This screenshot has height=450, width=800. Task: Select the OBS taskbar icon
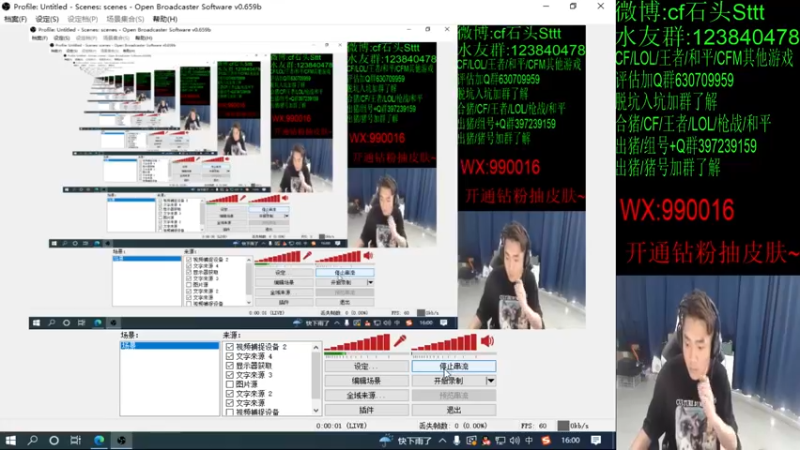coord(121,440)
